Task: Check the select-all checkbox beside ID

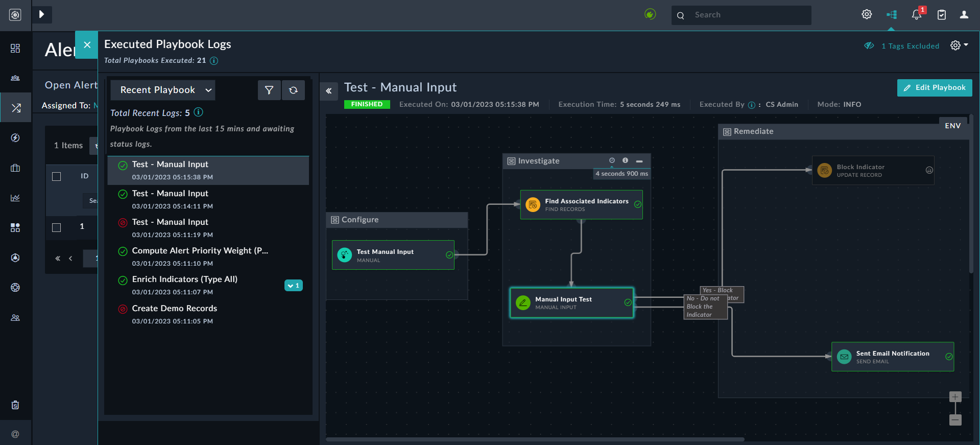Action: click(57, 176)
